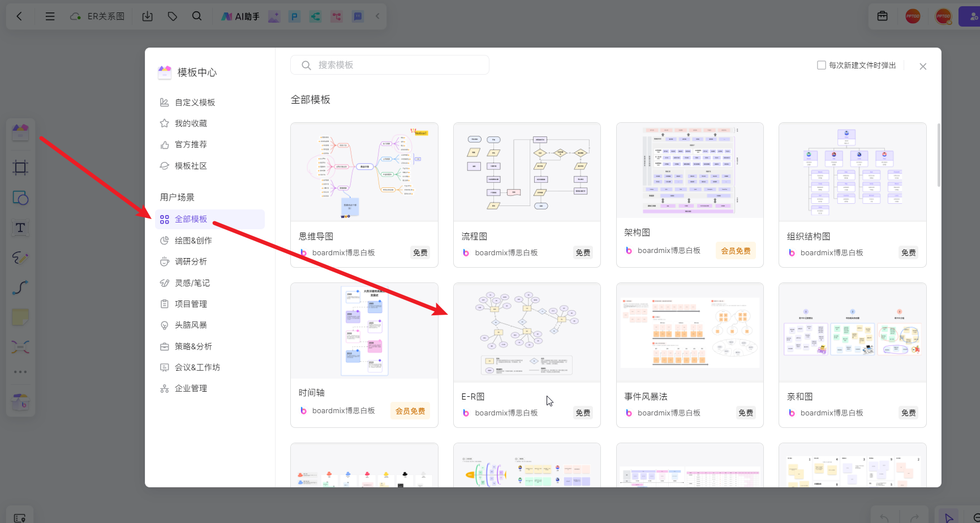
Task: Collapse the toolbar with the chevron
Action: click(377, 16)
